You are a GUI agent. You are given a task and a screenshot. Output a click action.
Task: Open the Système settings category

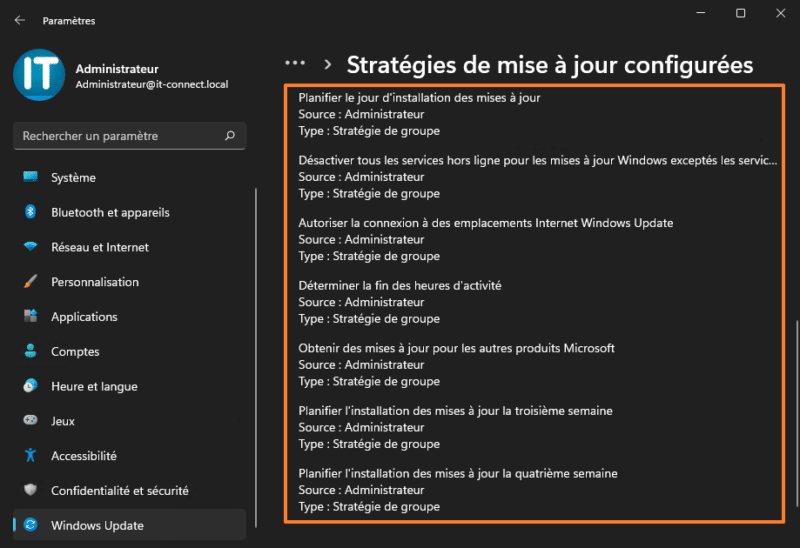tap(130, 178)
